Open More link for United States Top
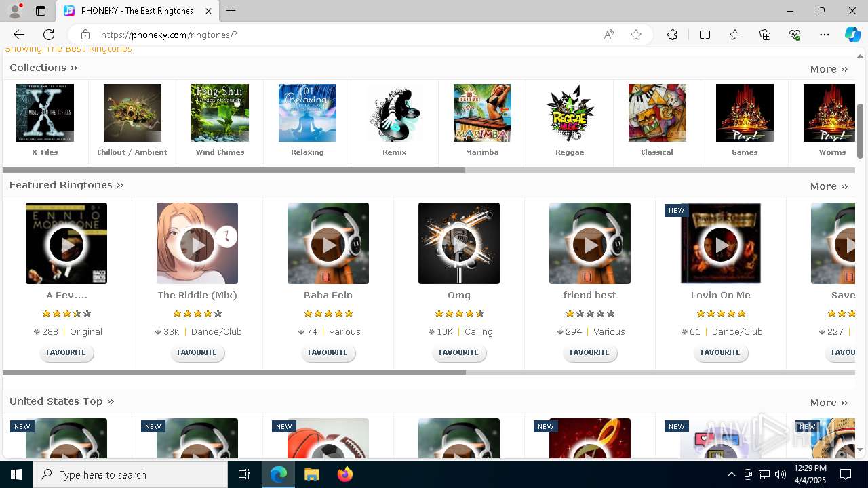The image size is (868, 488). click(x=829, y=403)
